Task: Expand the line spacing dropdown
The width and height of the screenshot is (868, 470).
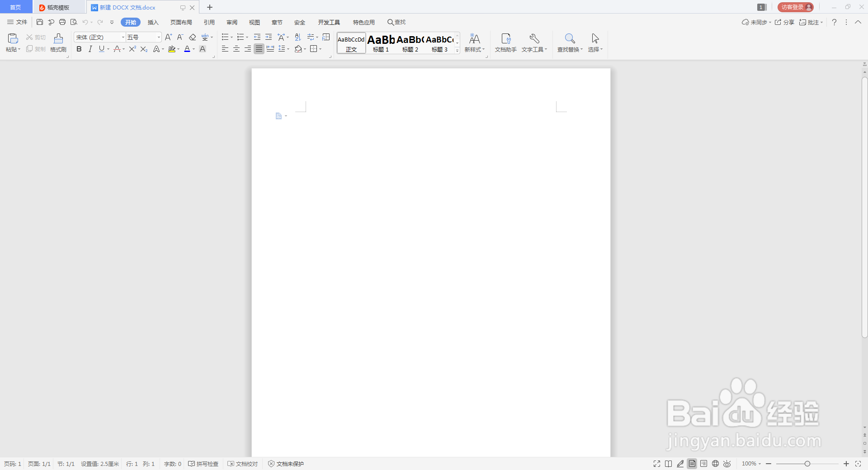Action: 288,49
